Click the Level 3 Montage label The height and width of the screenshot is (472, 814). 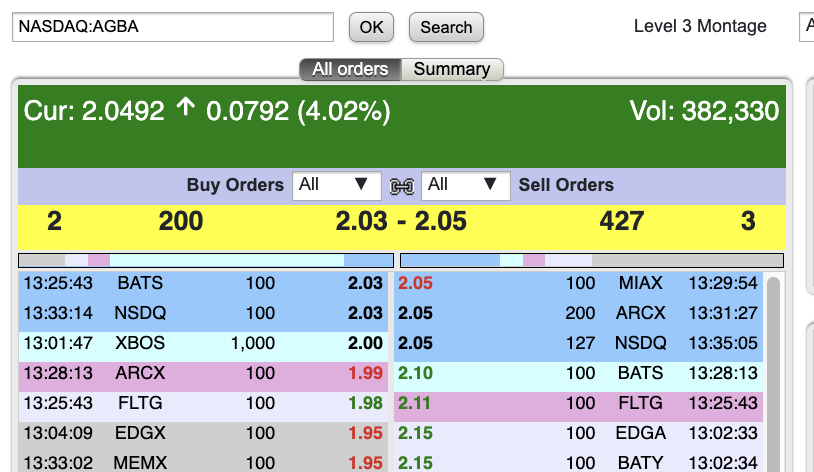pos(700,26)
